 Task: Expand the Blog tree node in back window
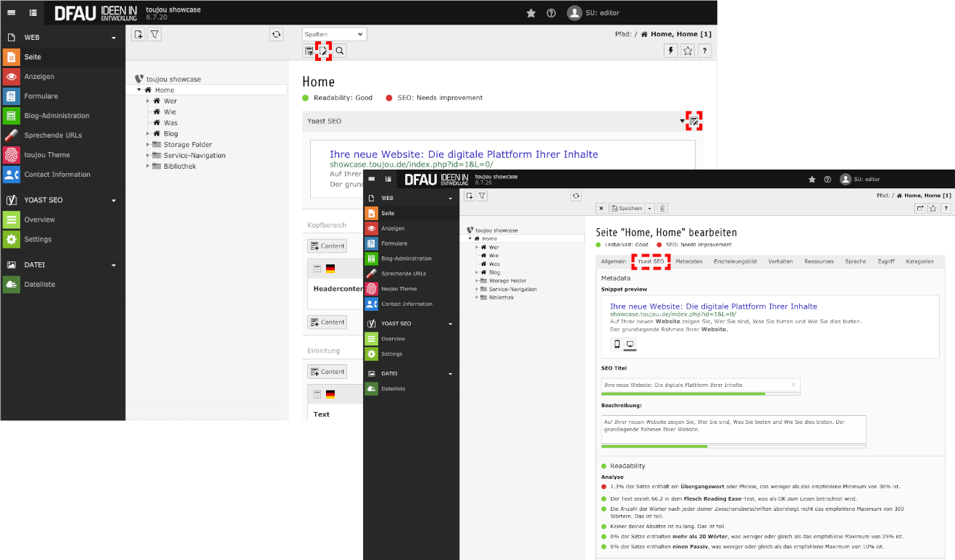coord(148,134)
